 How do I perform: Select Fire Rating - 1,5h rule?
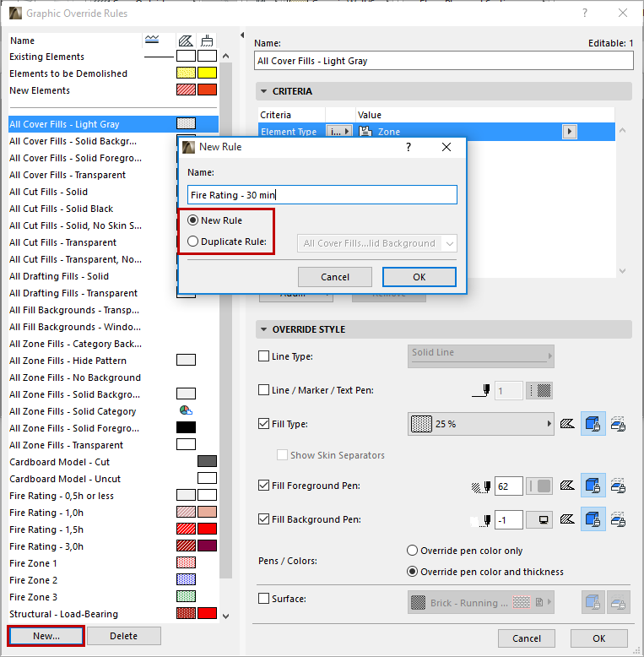point(113,529)
